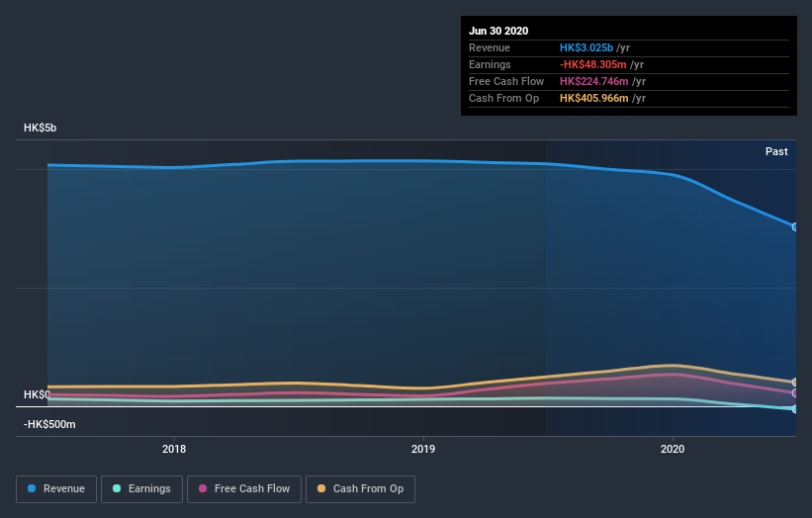Click the Cash From Op label in tooltip
This screenshot has width=812, height=518.
(x=503, y=98)
